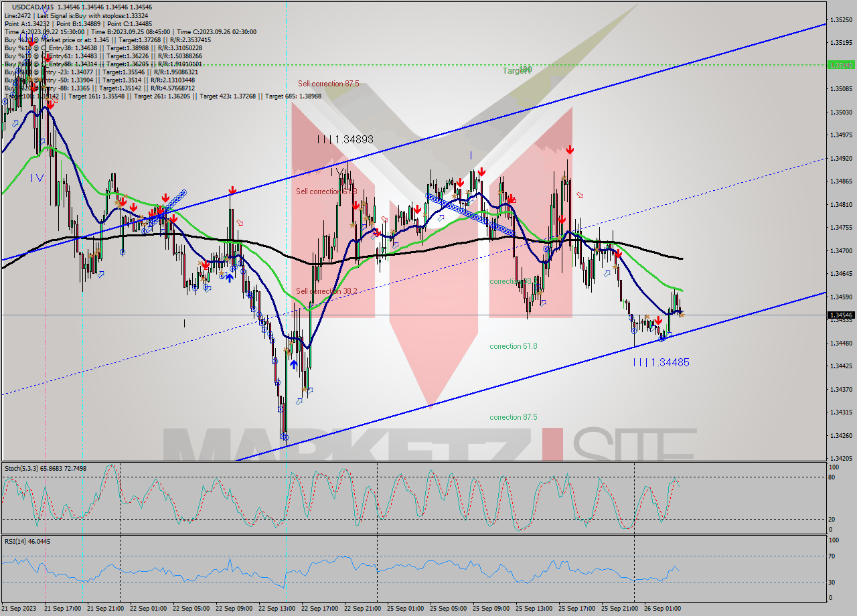This screenshot has width=857, height=616.
Task: Click the '25 Sep 13:00' time label
Action: (x=534, y=609)
